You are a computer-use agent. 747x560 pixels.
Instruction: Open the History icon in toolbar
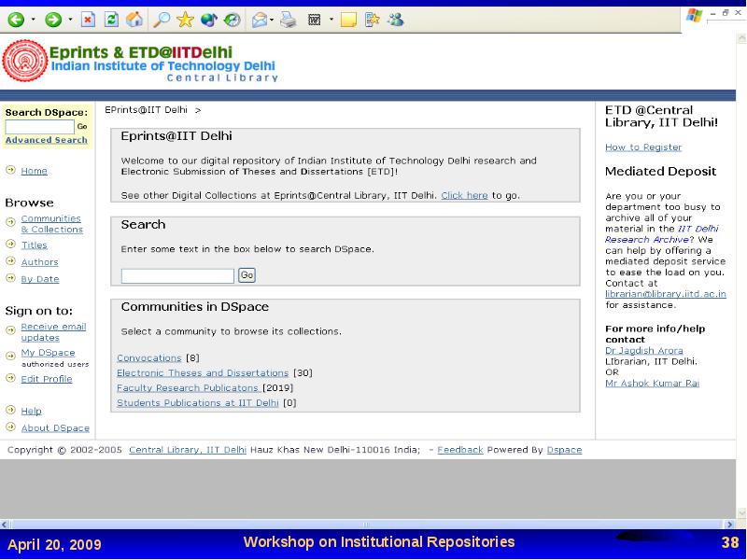[x=232, y=20]
